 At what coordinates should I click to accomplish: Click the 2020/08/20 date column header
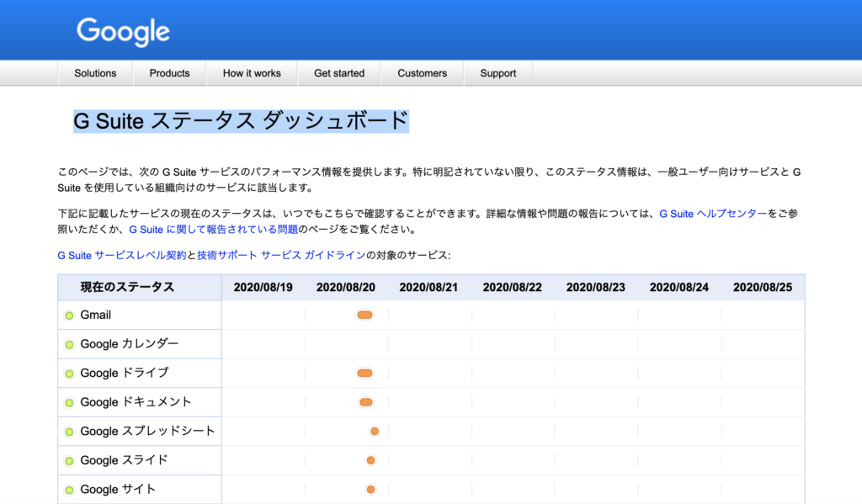pyautogui.click(x=346, y=287)
